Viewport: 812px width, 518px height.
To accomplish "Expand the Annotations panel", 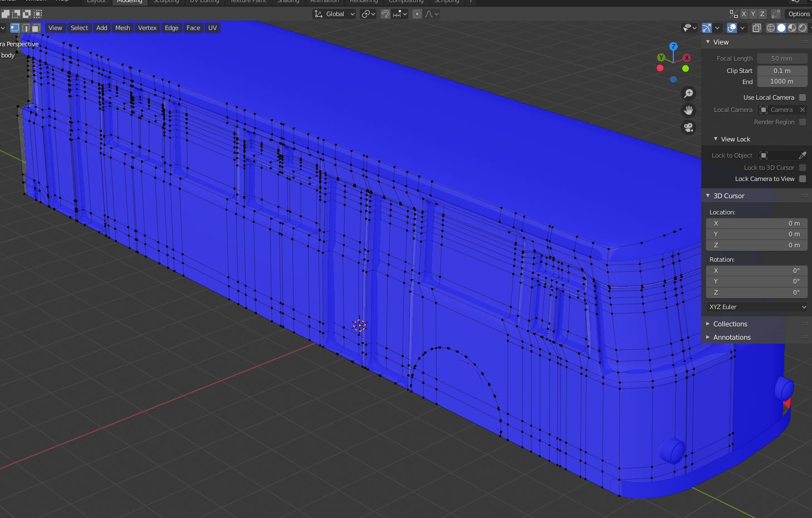I will pos(732,338).
